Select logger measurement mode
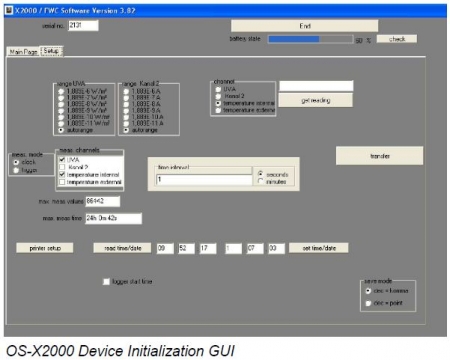This screenshot has height=360, width=450. 16,170
